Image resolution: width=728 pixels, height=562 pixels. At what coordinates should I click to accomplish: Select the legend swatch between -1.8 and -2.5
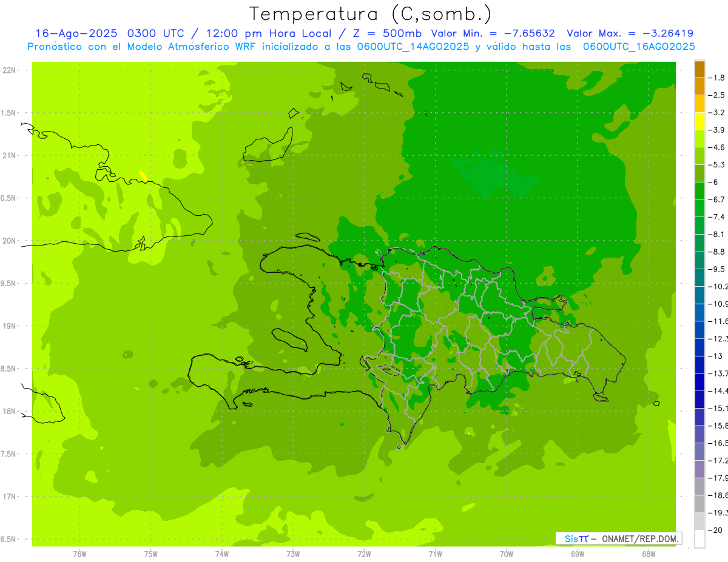[699, 86]
